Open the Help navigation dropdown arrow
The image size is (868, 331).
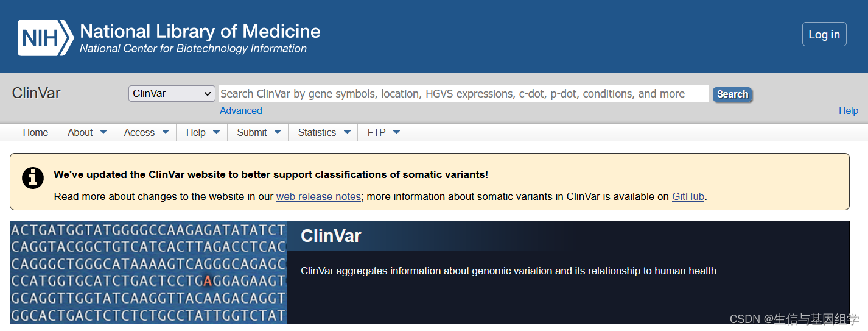tap(216, 132)
